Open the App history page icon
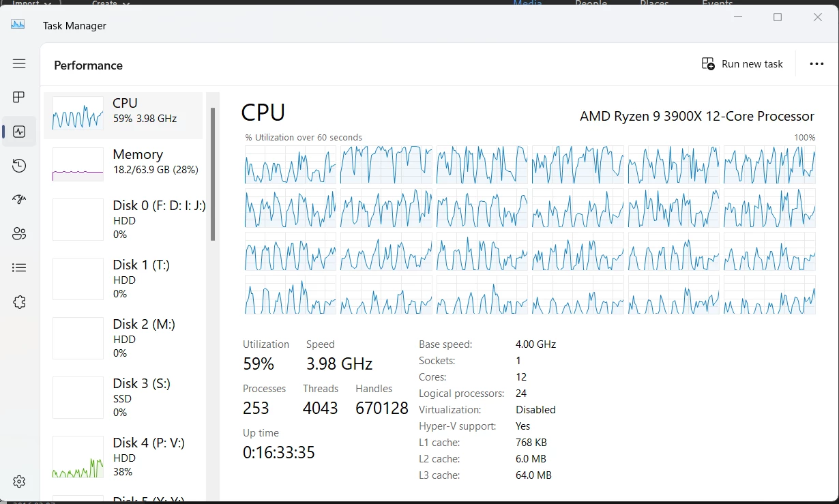This screenshot has width=839, height=504. point(19,166)
